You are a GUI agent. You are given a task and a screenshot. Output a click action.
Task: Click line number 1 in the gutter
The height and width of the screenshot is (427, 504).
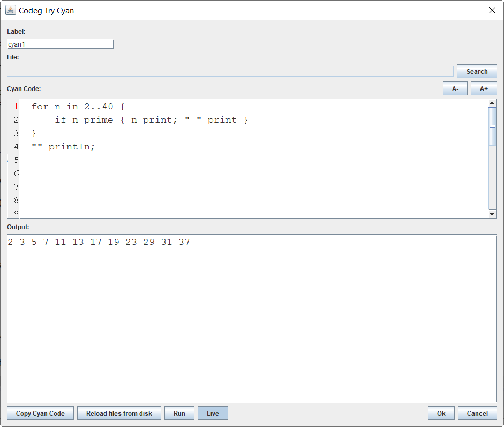[16, 107]
